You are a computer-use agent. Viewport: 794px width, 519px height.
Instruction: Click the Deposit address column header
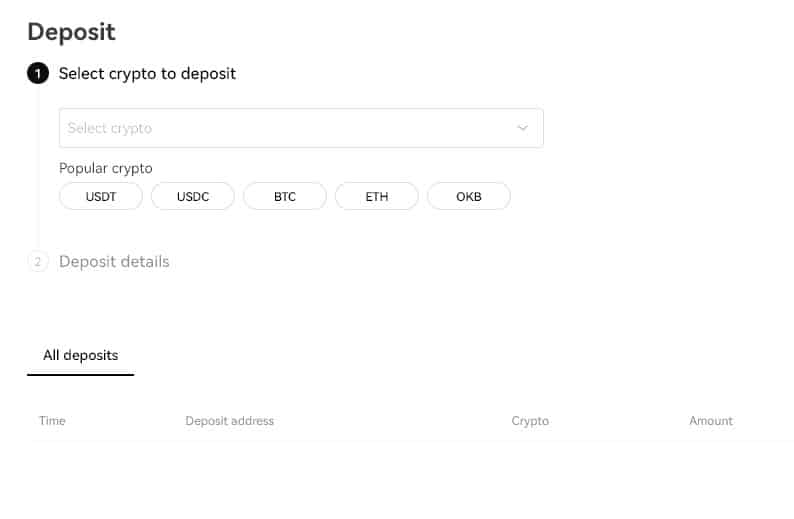click(229, 421)
